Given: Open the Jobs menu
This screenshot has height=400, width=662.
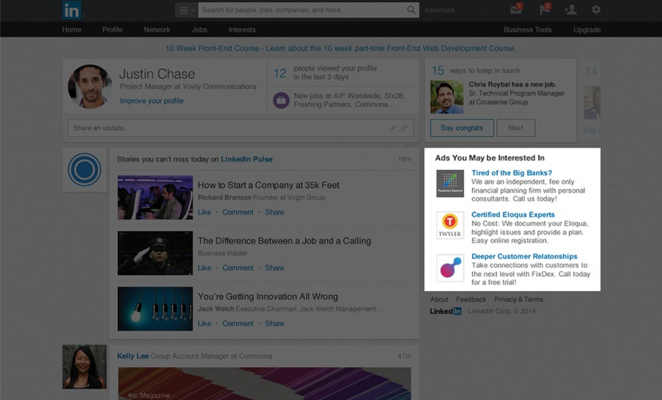Looking at the screenshot, I should pos(199,30).
